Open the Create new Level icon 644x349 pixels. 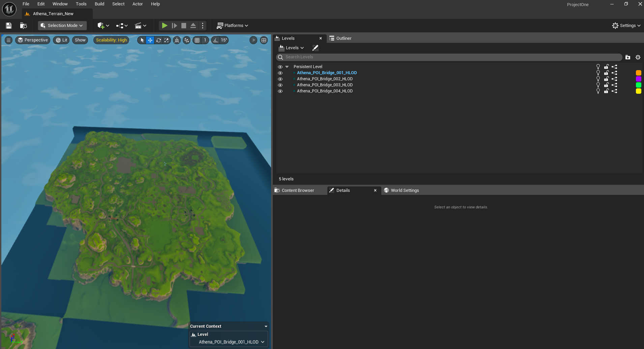(x=627, y=57)
